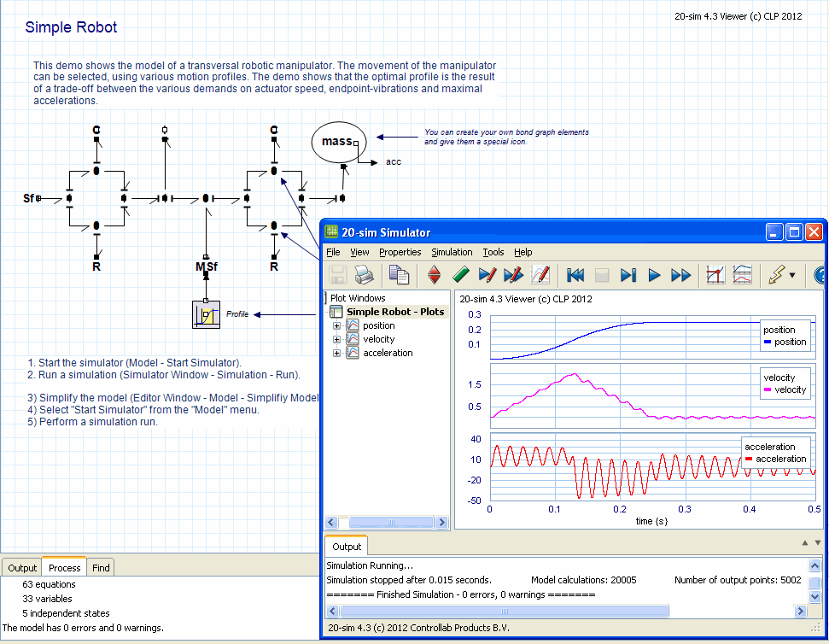Click scroll right arrow of Simulator output
This screenshot has width=829, height=644.
coord(801,612)
